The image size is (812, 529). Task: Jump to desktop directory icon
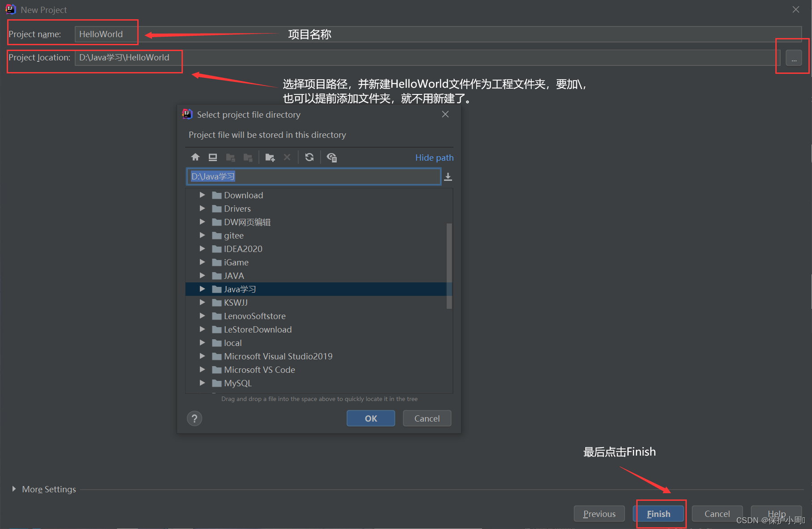(x=213, y=157)
